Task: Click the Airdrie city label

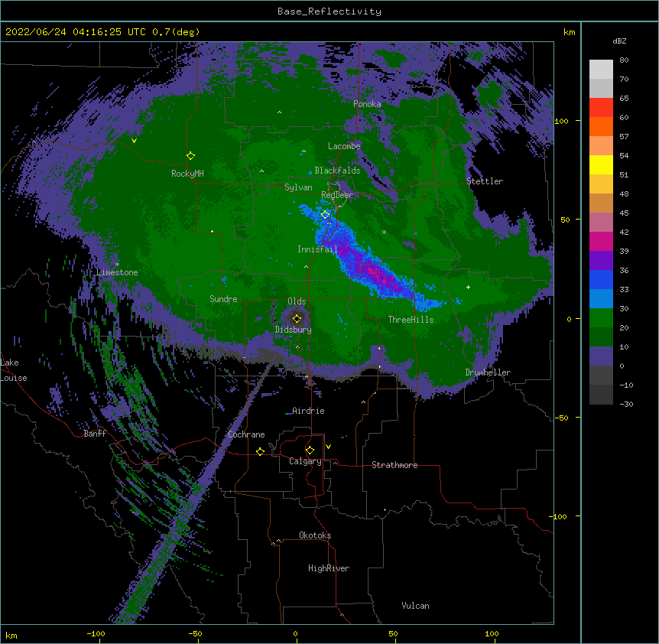Action: pyautogui.click(x=308, y=411)
